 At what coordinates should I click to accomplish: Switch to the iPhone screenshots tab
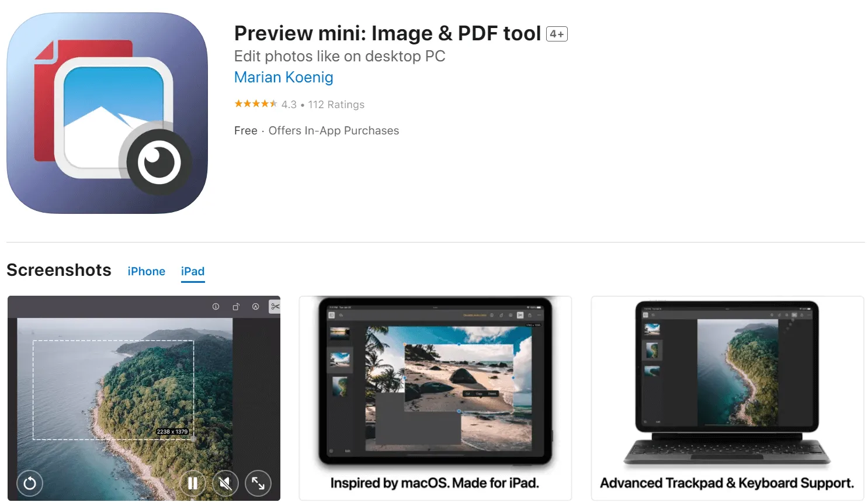click(x=146, y=271)
